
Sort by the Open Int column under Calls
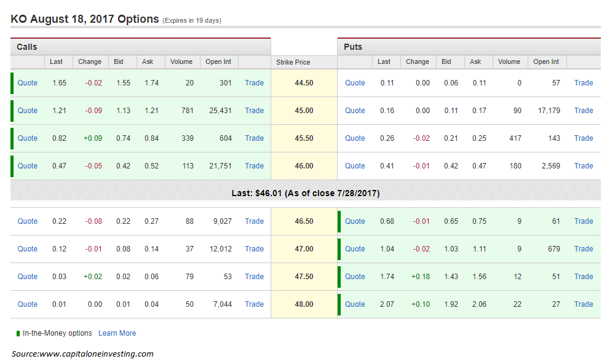[x=218, y=61]
